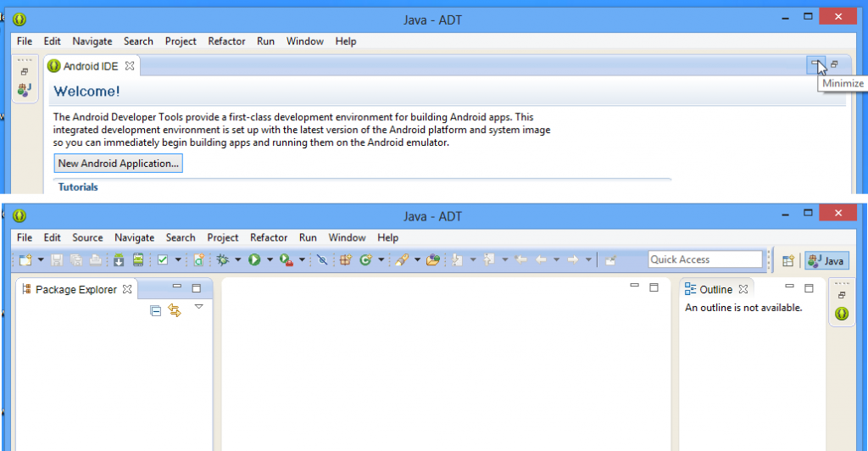Open Window menu in the Welcome window
Screen dimensions: 868x451
tap(305, 42)
